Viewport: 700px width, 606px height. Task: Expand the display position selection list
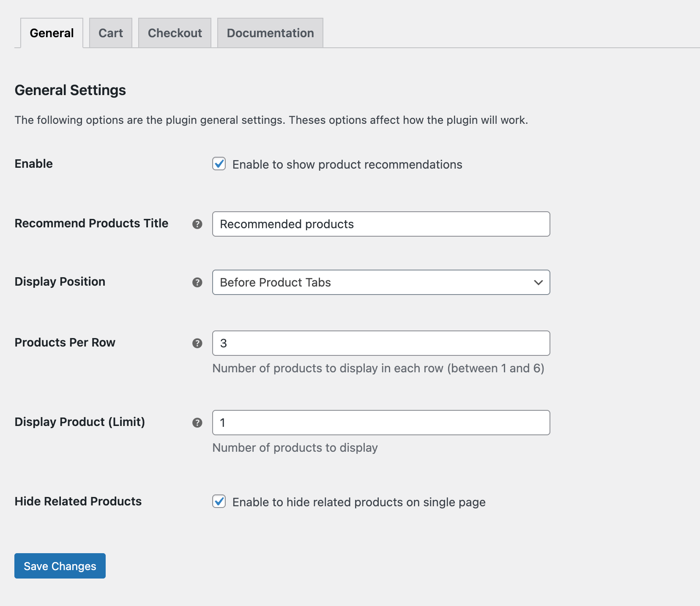coord(380,283)
